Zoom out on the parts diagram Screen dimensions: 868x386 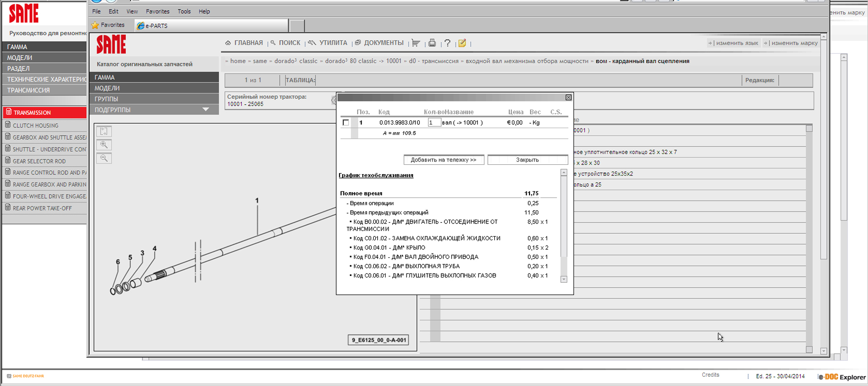pyautogui.click(x=104, y=158)
